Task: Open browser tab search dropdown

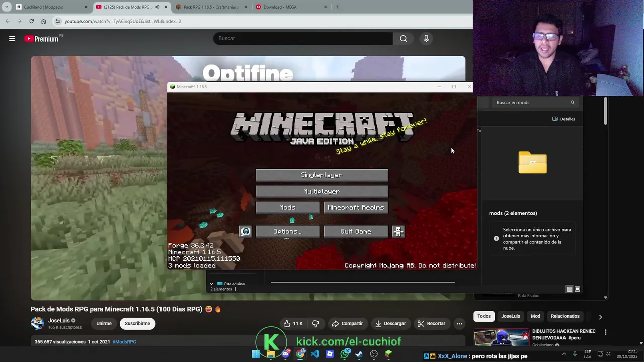Action: click(7, 7)
